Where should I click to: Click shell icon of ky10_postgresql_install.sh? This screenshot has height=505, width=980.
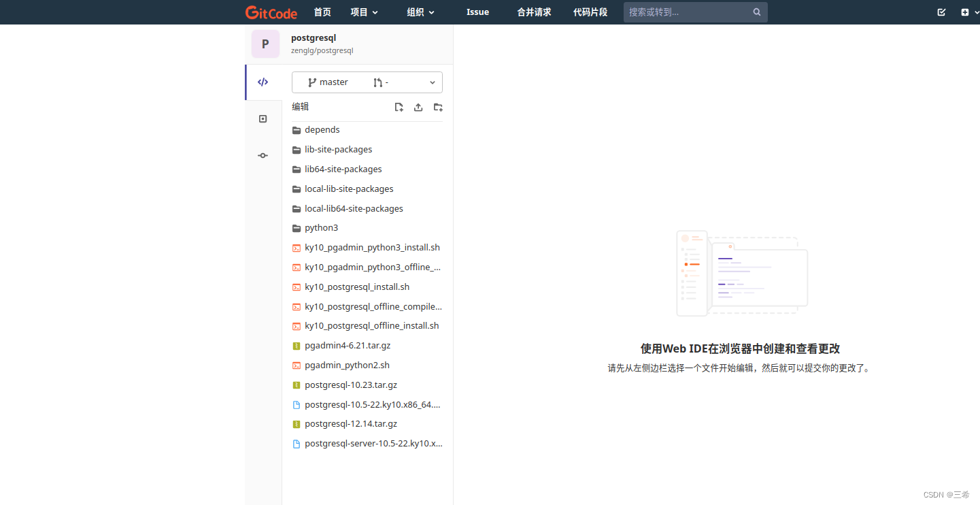297,287
